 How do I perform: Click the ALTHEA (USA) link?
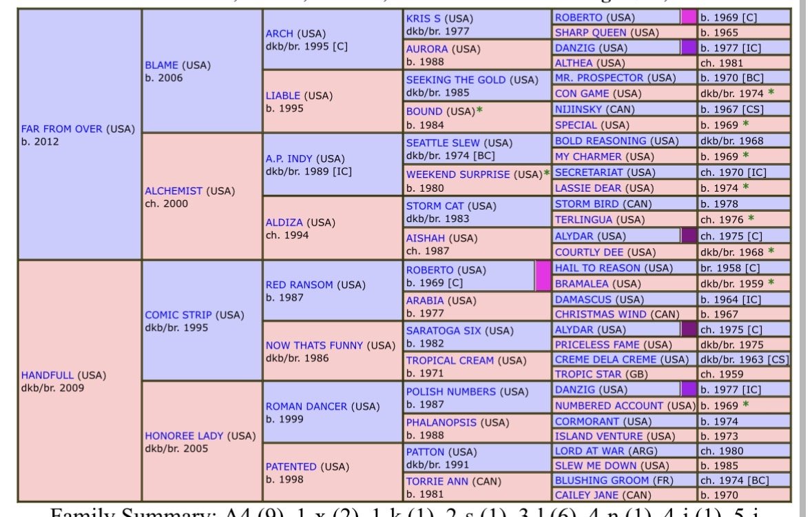tap(574, 63)
